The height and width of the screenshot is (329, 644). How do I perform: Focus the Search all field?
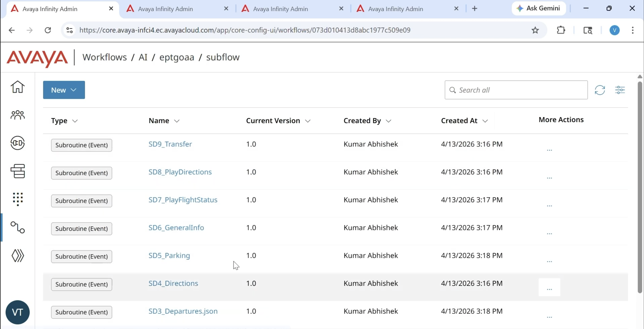pyautogui.click(x=516, y=90)
